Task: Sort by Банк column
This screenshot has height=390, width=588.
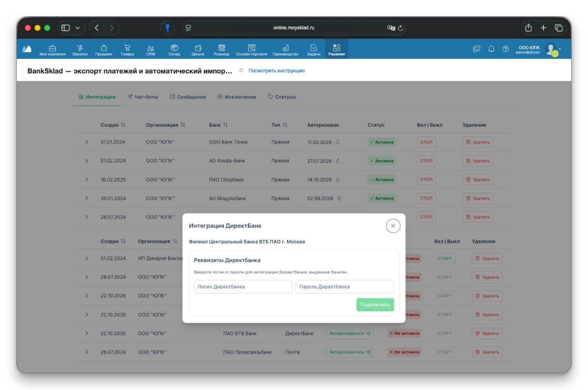Action: (225, 125)
